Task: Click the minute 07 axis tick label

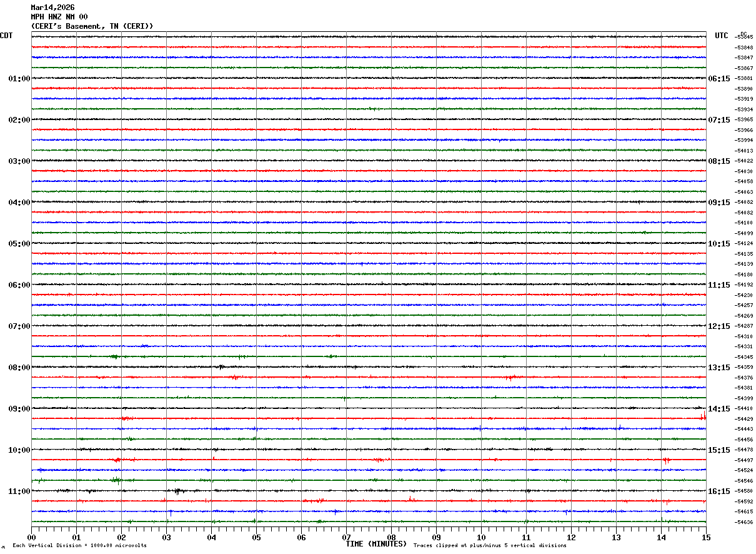Action: (x=346, y=538)
